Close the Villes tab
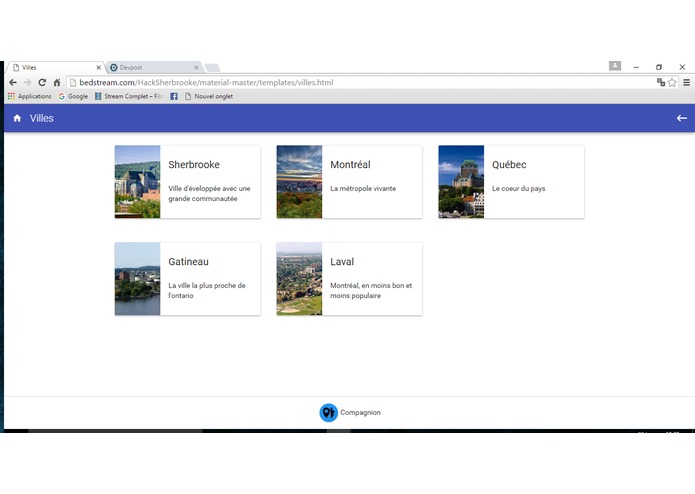This screenshot has height=494, width=695. coord(98,67)
